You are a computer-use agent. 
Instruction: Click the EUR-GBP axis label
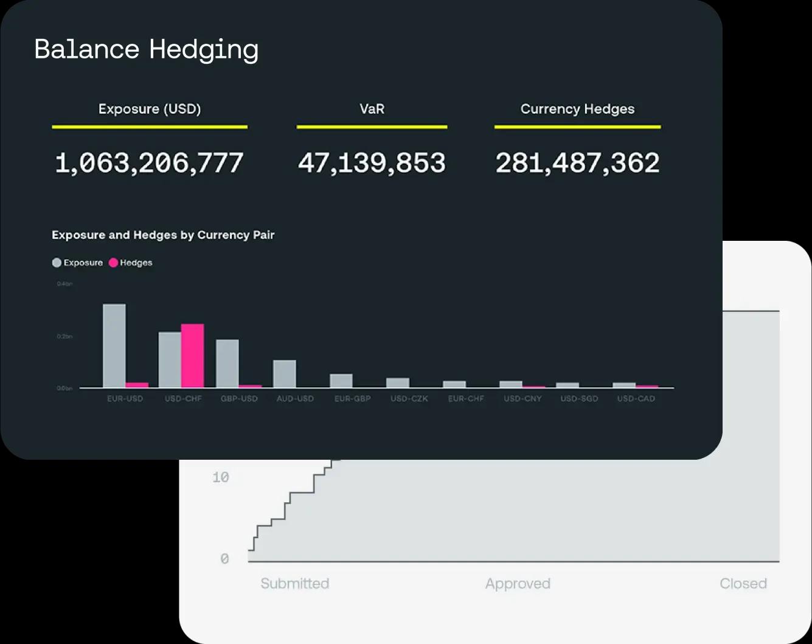[x=352, y=399]
